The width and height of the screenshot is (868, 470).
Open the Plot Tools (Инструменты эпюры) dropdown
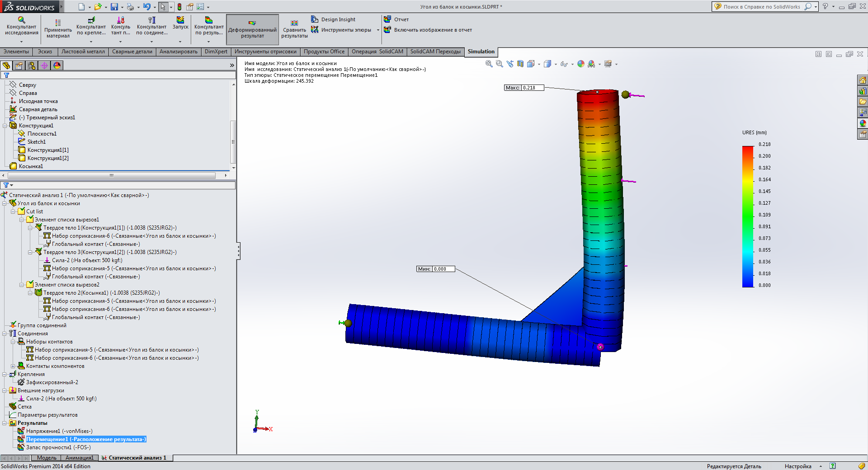378,30
